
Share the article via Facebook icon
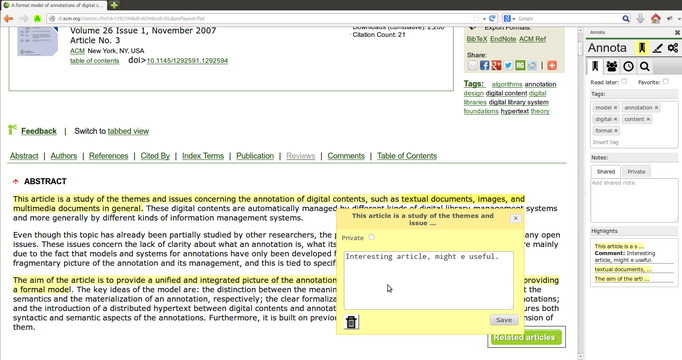(485, 65)
